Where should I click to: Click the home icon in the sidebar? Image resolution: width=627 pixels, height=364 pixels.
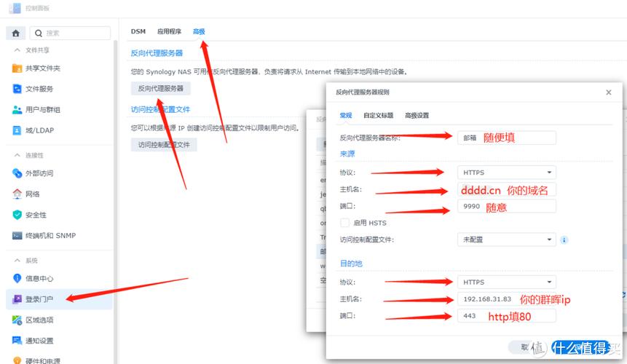point(15,33)
